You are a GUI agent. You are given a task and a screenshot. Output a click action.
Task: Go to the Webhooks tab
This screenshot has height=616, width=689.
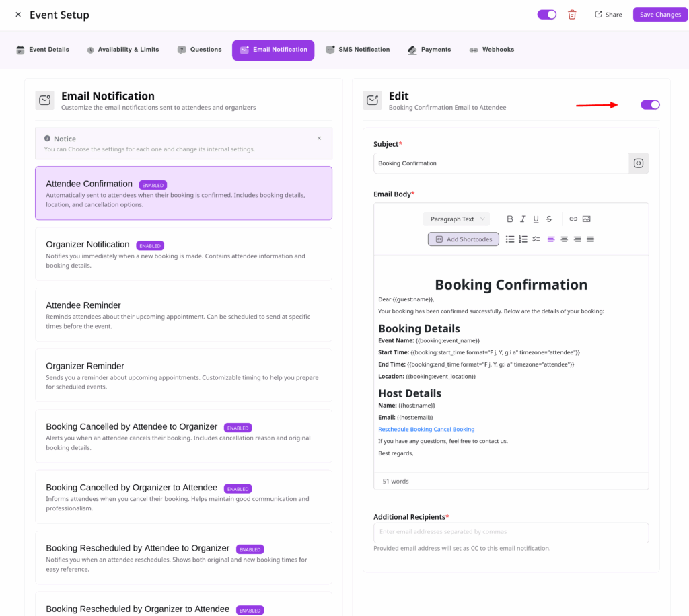[x=491, y=50]
